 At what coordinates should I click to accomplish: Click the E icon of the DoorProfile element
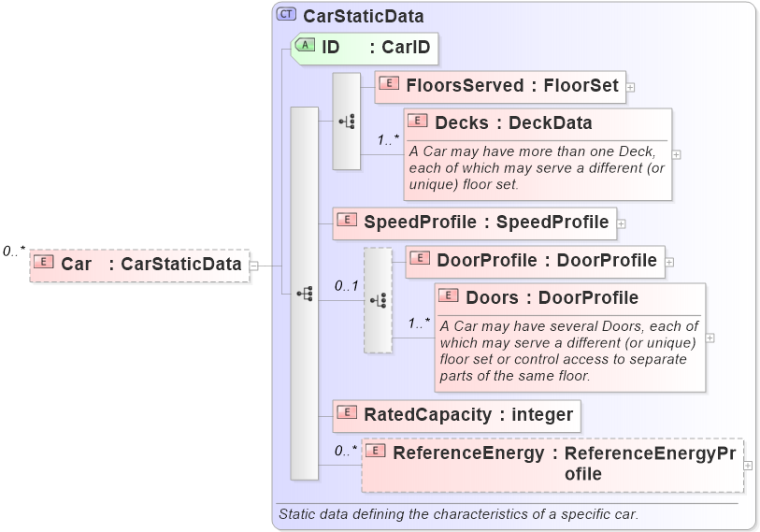click(420, 258)
